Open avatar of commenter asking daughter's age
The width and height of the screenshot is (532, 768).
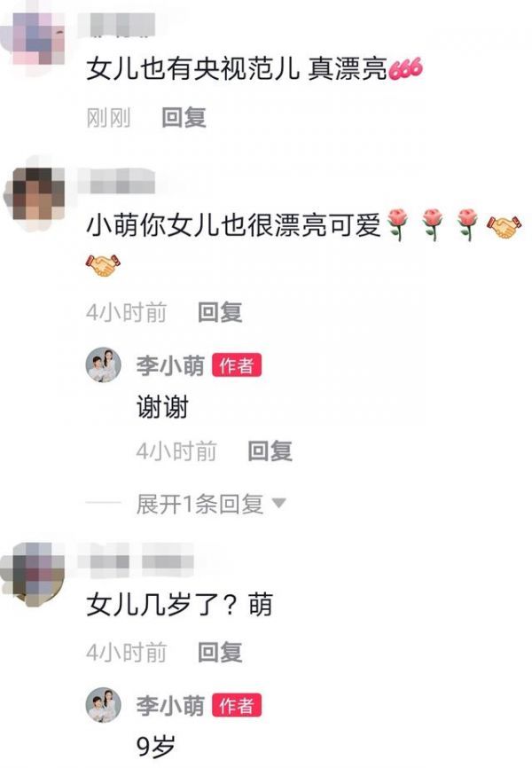[35, 570]
